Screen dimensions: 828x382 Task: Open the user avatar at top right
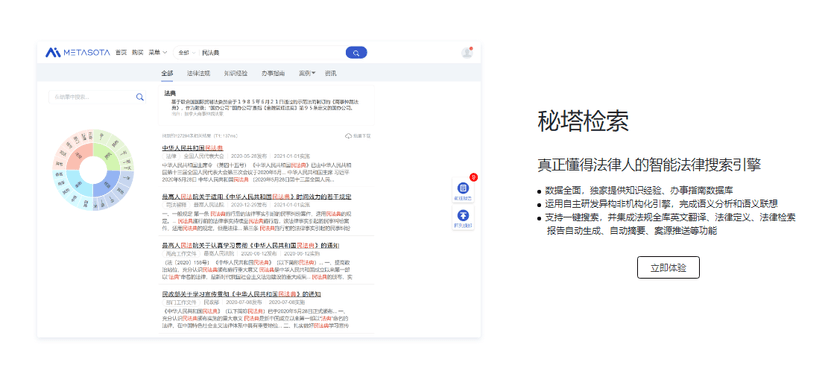tap(466, 52)
